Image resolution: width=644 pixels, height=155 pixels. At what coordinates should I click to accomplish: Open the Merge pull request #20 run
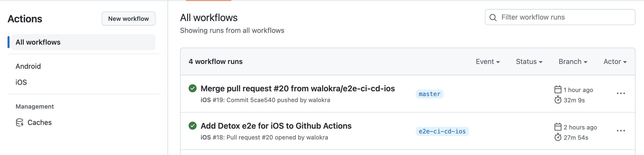[x=298, y=89]
